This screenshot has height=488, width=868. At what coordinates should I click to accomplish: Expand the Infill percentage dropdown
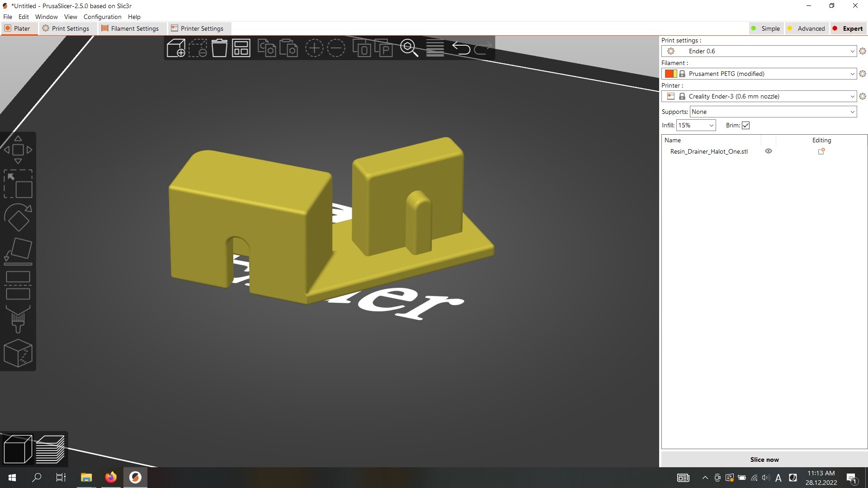click(x=711, y=126)
